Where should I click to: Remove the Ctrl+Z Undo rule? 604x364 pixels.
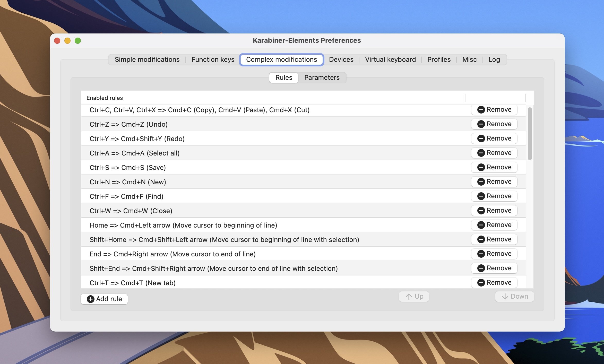[x=494, y=124]
